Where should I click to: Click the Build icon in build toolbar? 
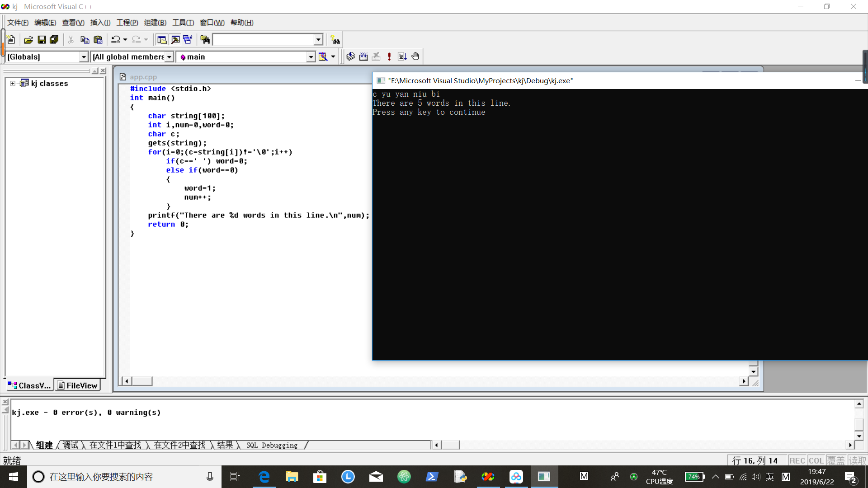pos(363,56)
